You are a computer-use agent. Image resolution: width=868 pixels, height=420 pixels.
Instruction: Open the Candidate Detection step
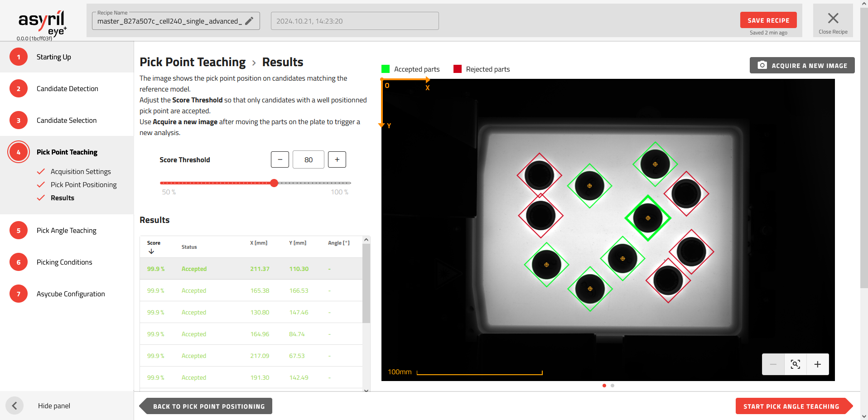19,88
